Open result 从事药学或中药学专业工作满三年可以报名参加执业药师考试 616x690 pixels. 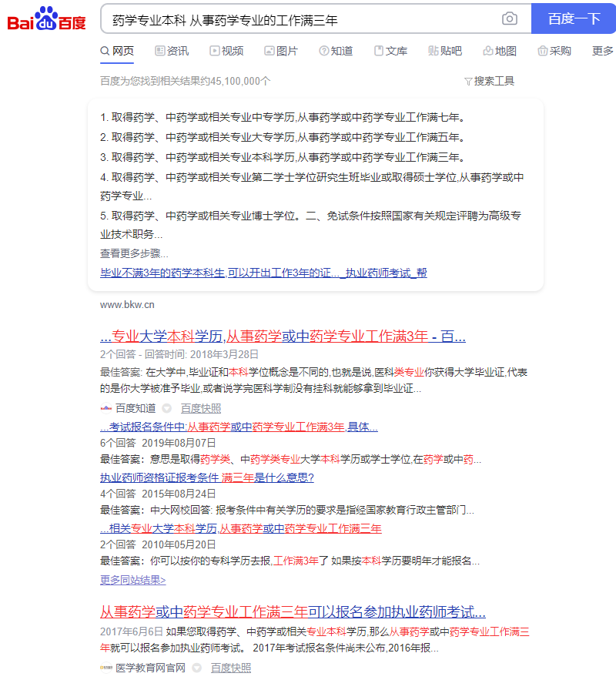[293, 612]
